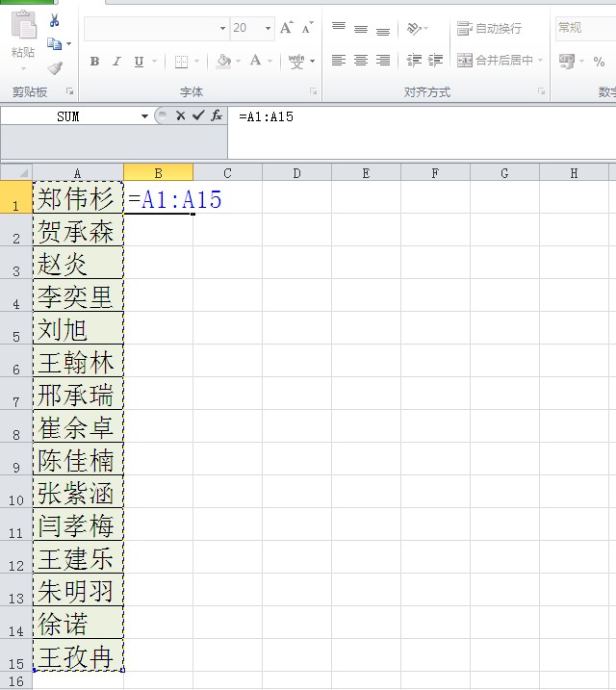Click the bottom align icon
616x690 pixels.
coord(383,30)
